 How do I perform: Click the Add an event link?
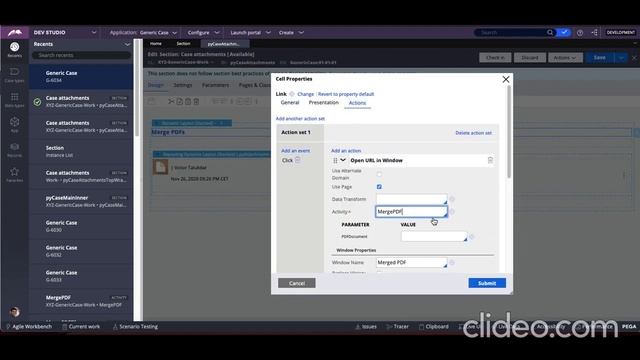(x=296, y=151)
